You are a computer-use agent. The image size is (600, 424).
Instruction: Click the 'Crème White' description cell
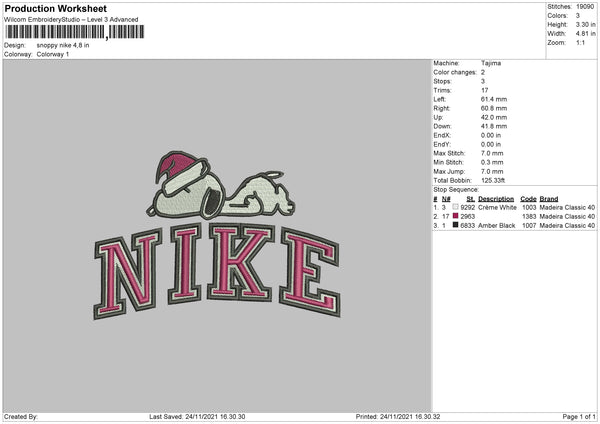[497, 207]
